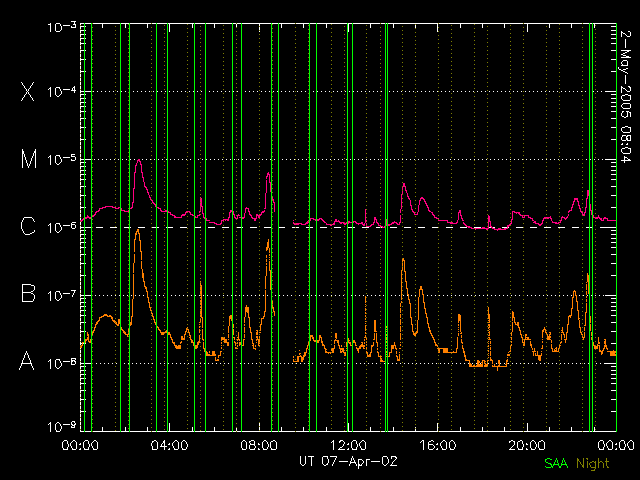Screen dimensions: 640x480
Task: Click the 2-May-2005 08:04 timestamp
Action: pos(625,97)
